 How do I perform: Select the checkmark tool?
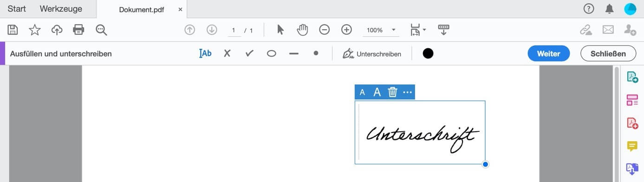[x=249, y=53]
